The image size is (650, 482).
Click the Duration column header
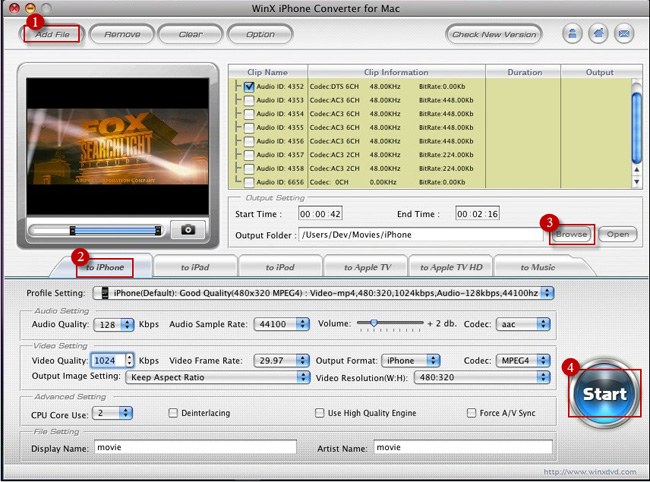click(x=524, y=72)
